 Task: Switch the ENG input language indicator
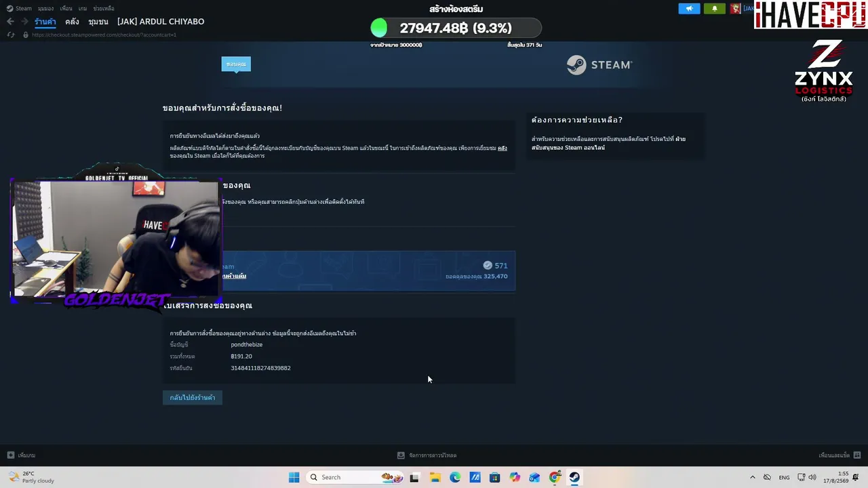click(784, 477)
